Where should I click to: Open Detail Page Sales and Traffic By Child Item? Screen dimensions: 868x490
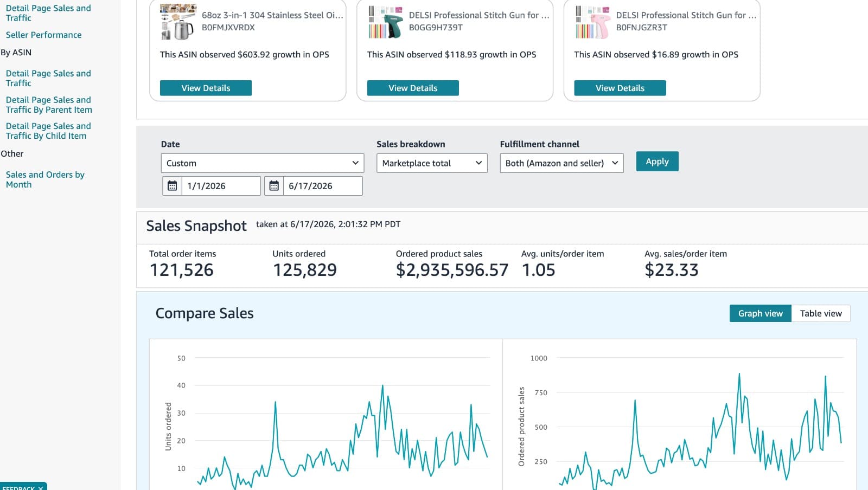48,131
